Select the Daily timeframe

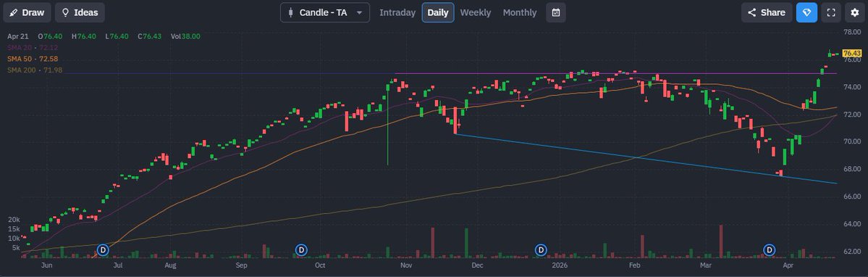(x=438, y=12)
